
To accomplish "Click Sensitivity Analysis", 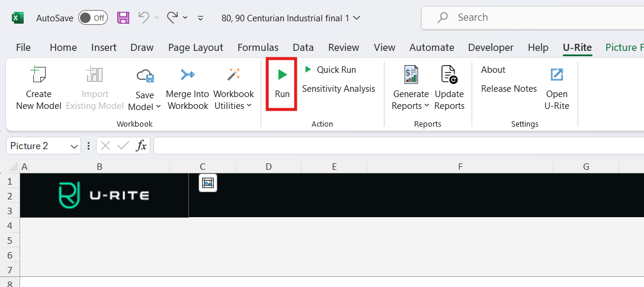I will 338,88.
